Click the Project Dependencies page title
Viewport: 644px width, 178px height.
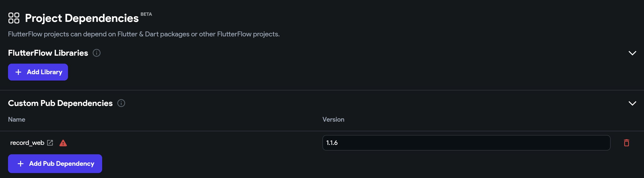click(x=82, y=18)
